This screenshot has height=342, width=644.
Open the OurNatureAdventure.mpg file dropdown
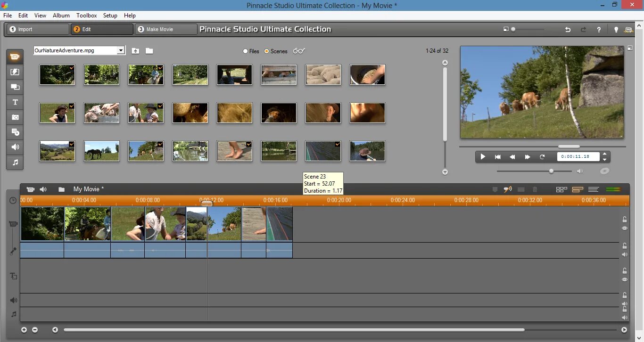pyautogui.click(x=121, y=50)
